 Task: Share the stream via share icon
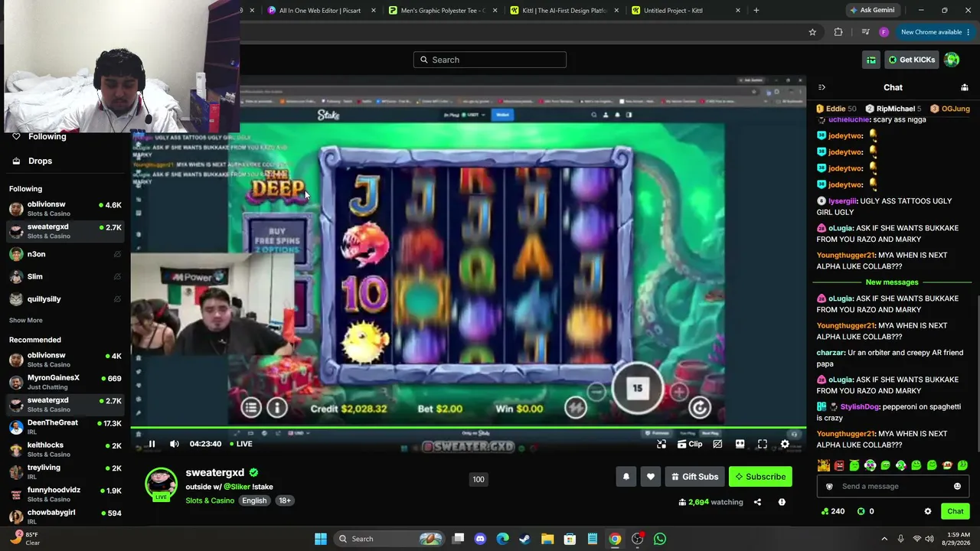(757, 502)
